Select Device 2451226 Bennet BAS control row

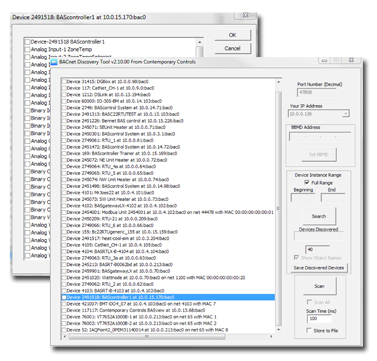125,121
